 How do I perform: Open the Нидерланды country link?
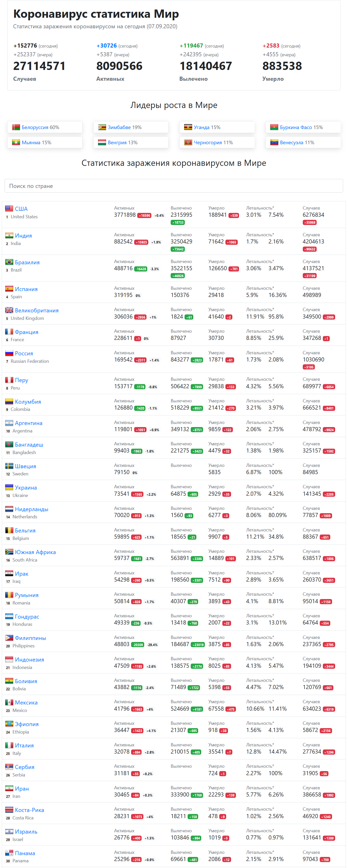[31, 509]
